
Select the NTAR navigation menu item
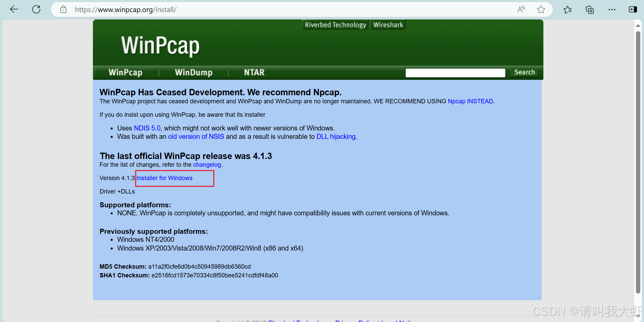coord(254,72)
